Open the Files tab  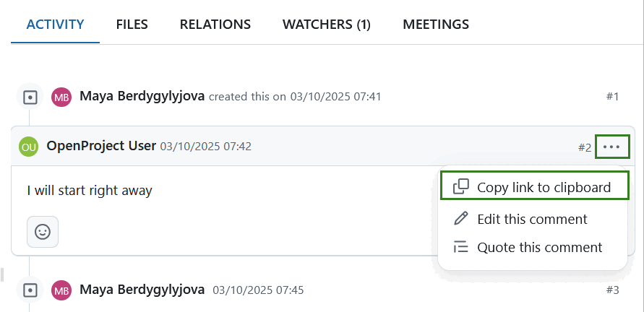point(132,25)
